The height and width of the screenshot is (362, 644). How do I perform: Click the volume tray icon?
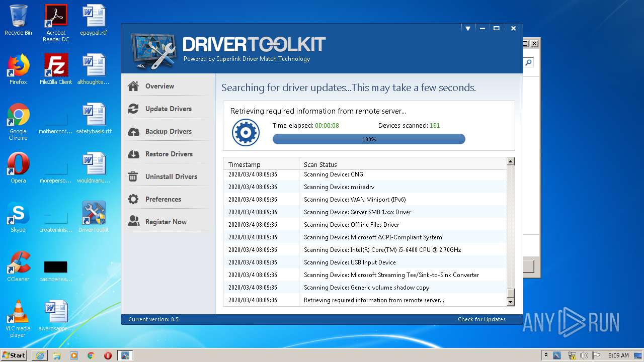point(584,355)
